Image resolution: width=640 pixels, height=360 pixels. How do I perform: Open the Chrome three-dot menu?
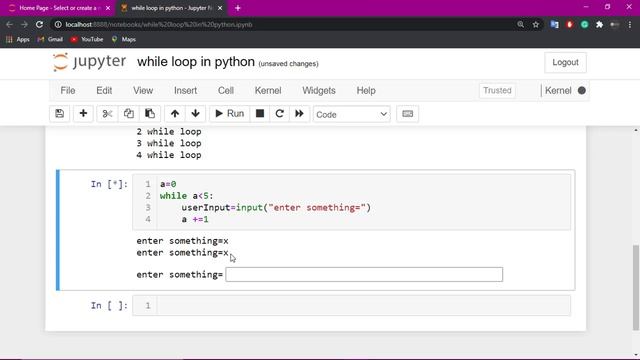pos(630,24)
